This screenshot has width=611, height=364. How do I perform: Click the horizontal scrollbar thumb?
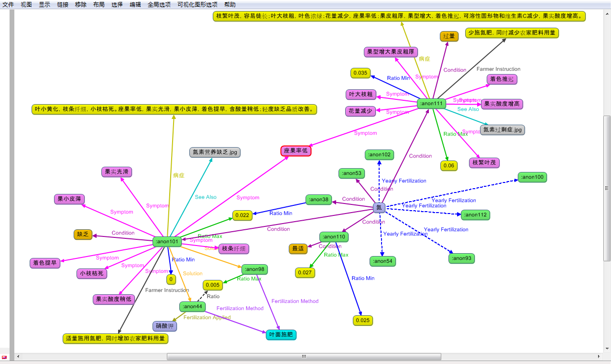click(304, 356)
